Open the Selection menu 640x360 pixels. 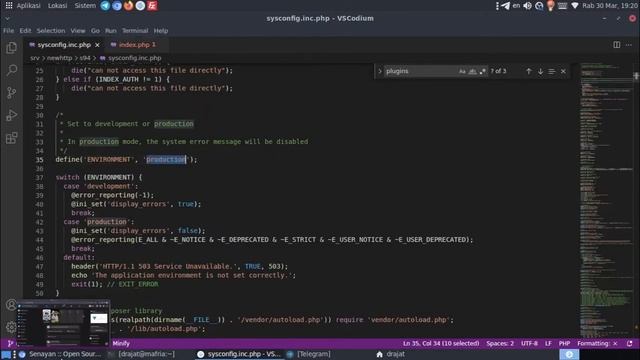tap(51, 31)
